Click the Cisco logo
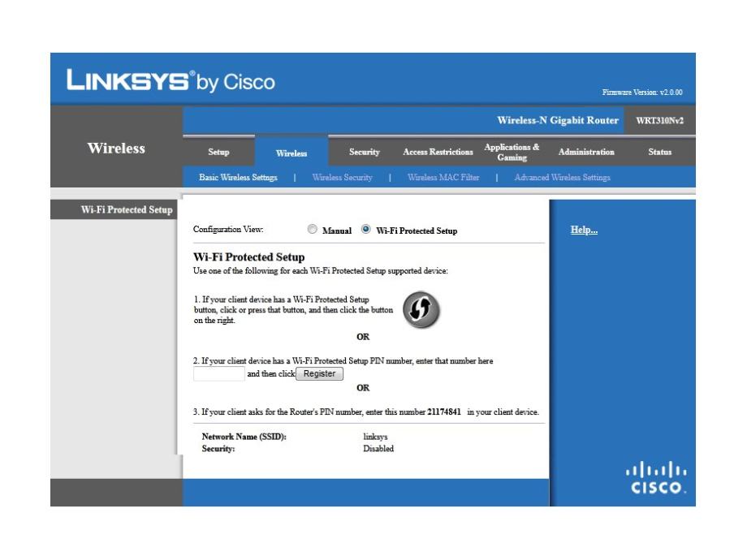The image size is (747, 560). pos(658,480)
